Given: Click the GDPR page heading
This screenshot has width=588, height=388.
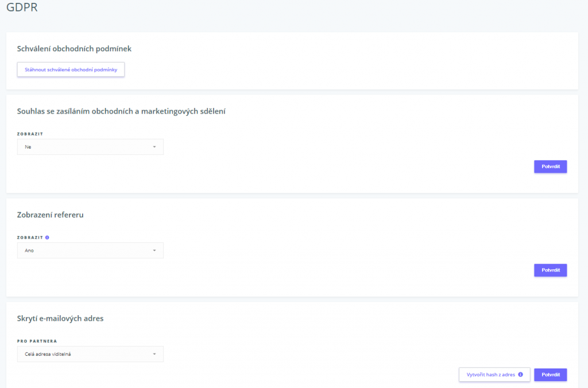Looking at the screenshot, I should coord(22,7).
